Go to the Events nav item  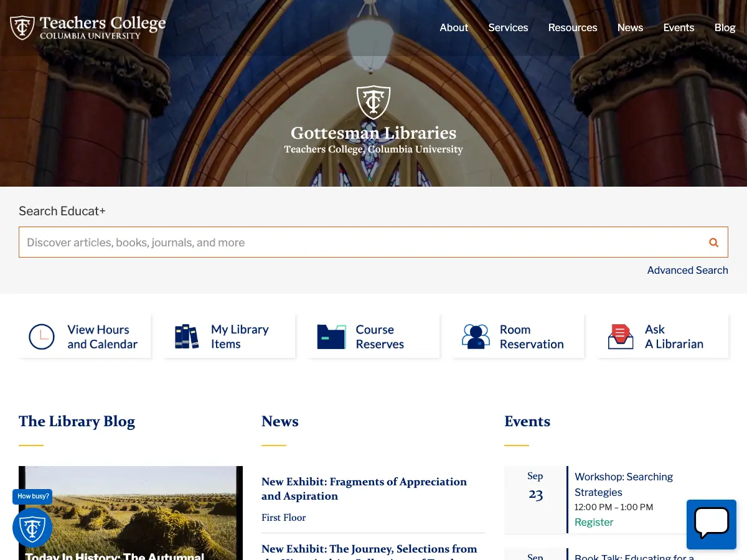pos(679,27)
